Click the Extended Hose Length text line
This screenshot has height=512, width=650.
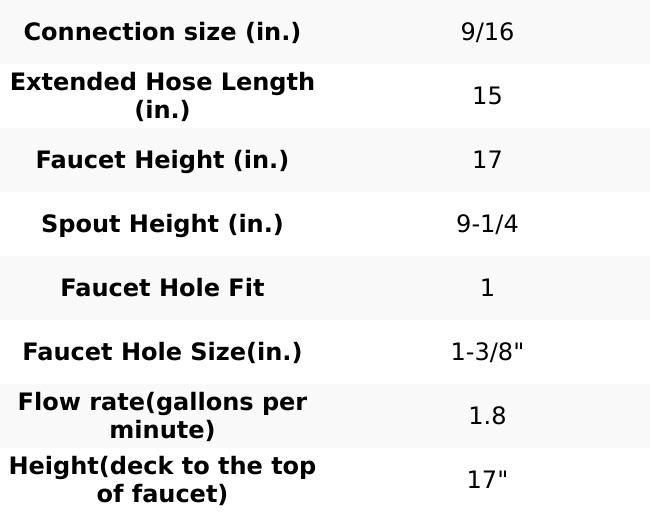click(x=162, y=82)
